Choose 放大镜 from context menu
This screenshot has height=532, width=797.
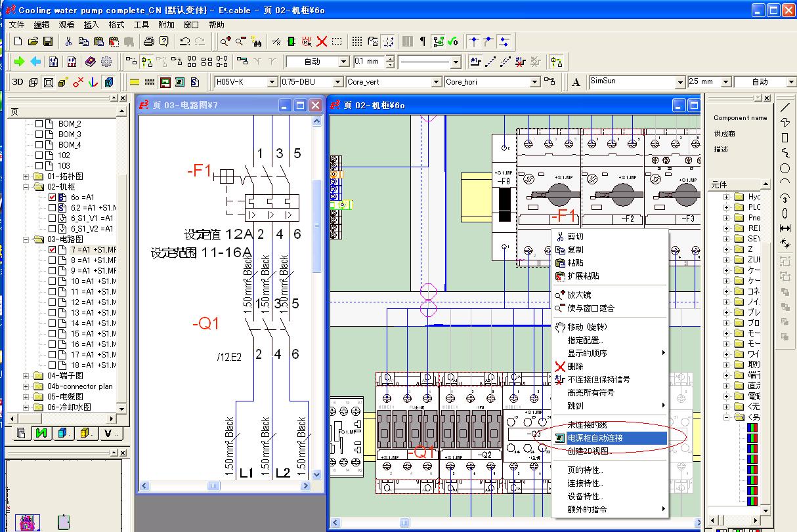(609, 295)
